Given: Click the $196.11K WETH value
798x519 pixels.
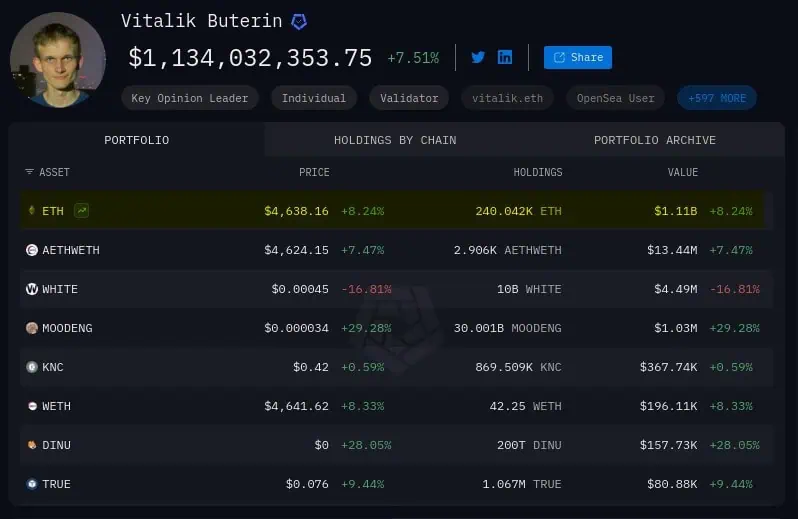Looking at the screenshot, I should point(668,406).
